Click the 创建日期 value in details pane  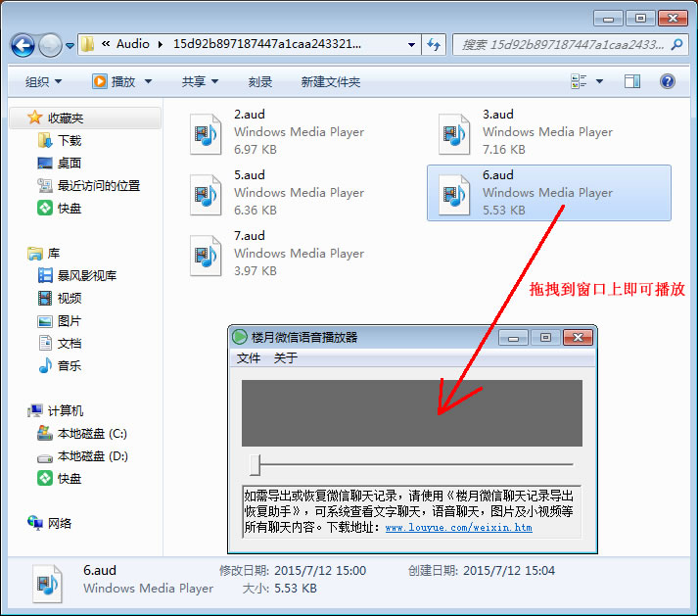tap(509, 571)
